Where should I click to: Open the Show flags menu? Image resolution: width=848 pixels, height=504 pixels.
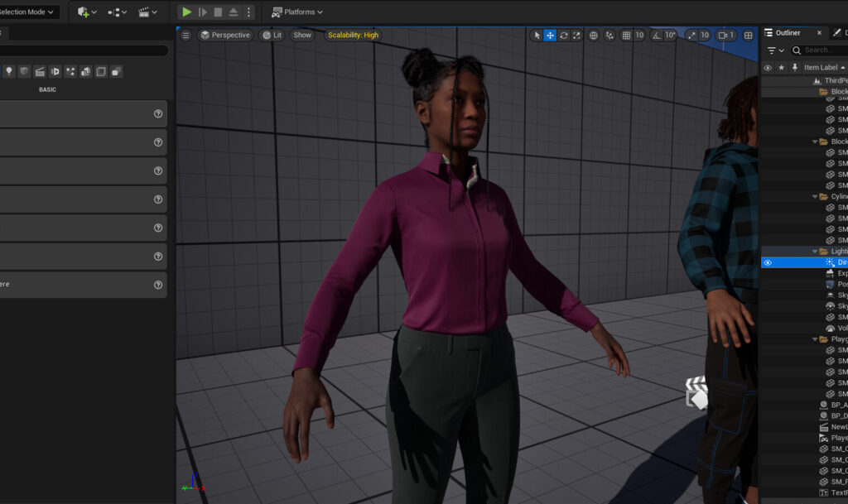(302, 36)
